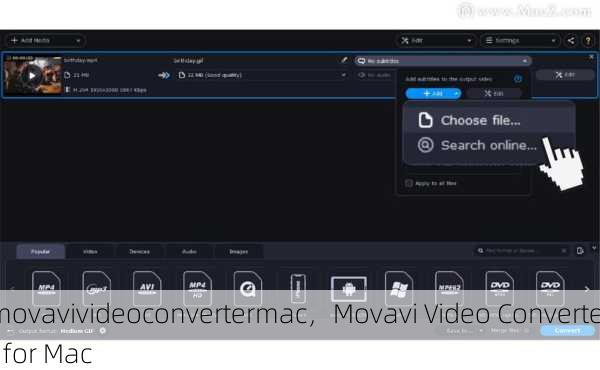Expand the Add Media dropdown arrow
The width and height of the screenshot is (600, 370).
pos(78,41)
